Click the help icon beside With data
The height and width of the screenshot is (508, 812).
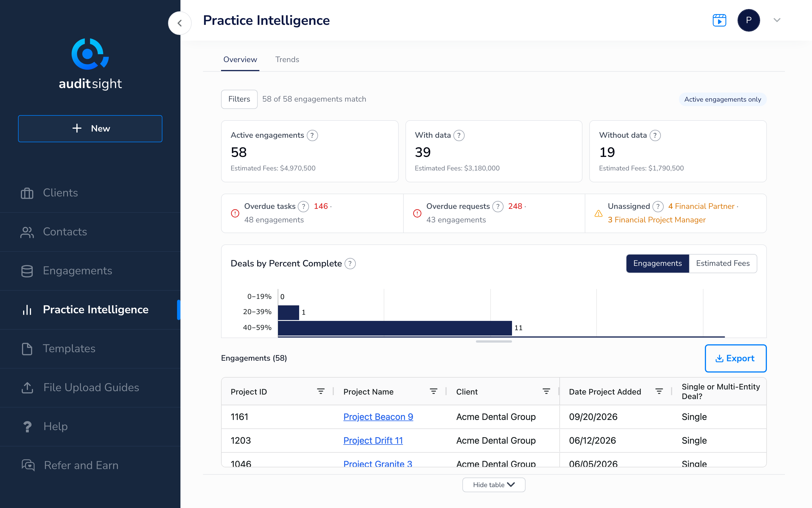click(459, 135)
